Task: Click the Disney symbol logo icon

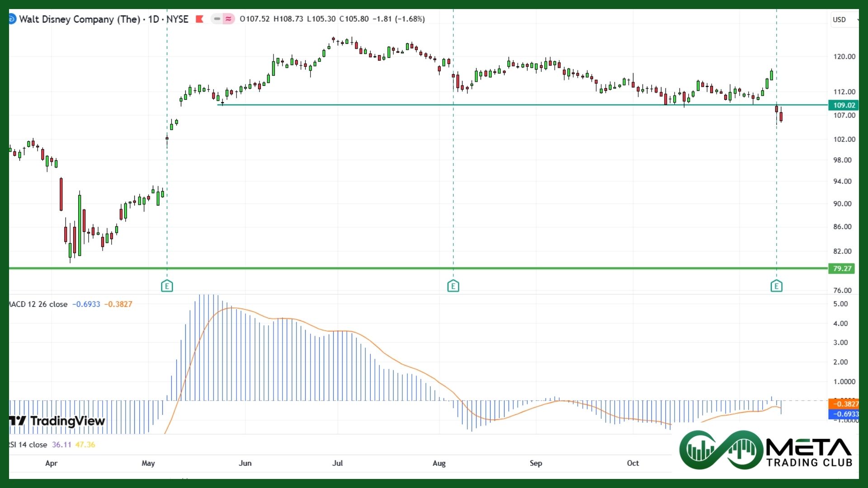Action: tap(12, 19)
